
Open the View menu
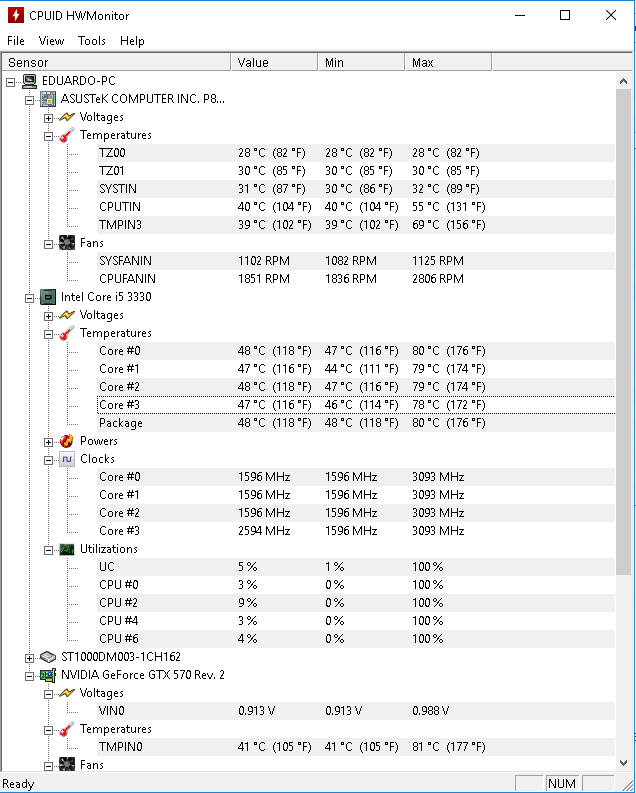click(x=51, y=41)
